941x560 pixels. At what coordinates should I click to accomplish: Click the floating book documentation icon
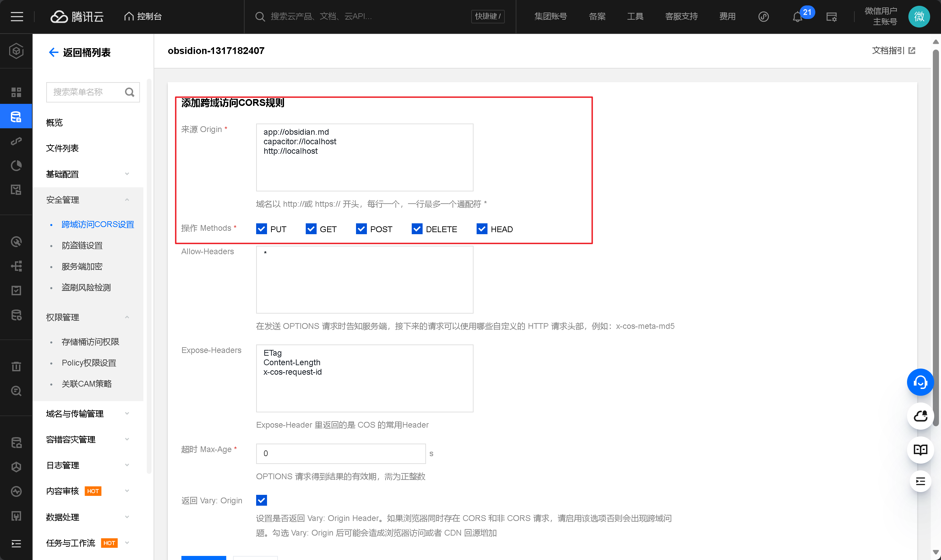[920, 450]
